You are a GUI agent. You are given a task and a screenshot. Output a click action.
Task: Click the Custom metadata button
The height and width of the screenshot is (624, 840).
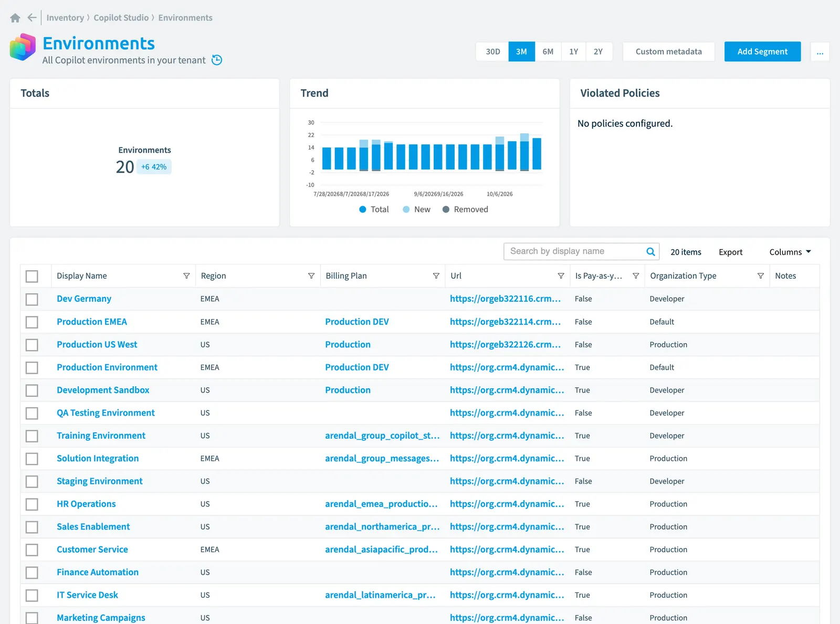point(669,51)
